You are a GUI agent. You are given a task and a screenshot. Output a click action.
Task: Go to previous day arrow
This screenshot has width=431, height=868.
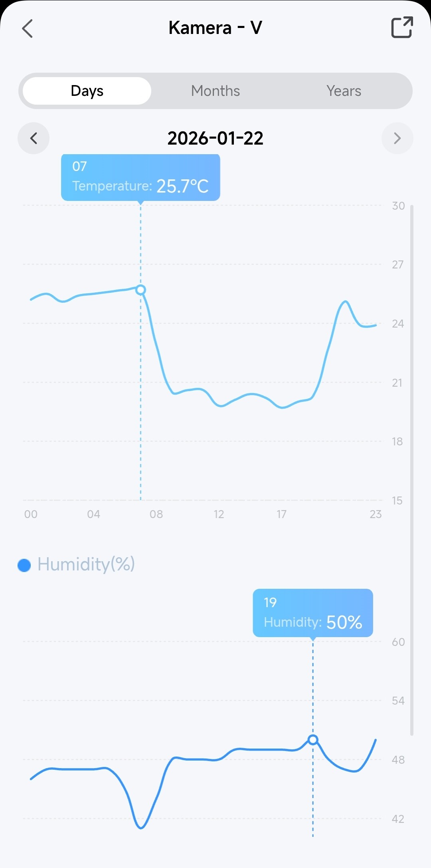(x=34, y=138)
